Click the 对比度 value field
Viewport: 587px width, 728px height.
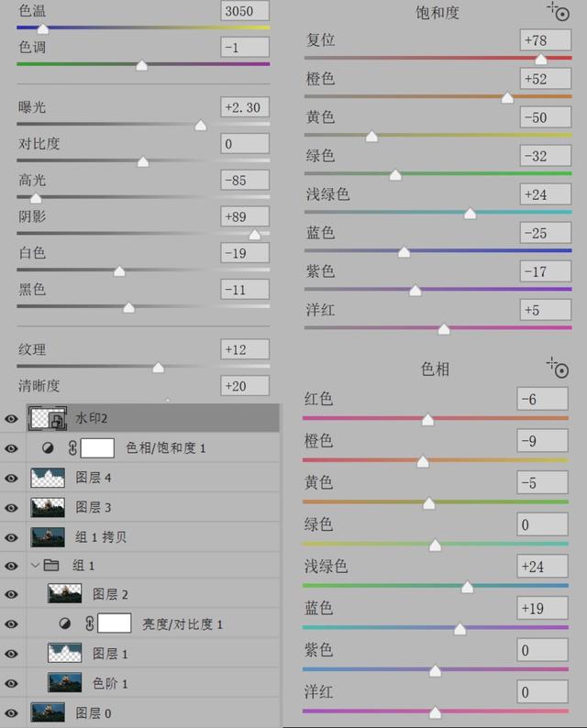click(245, 143)
